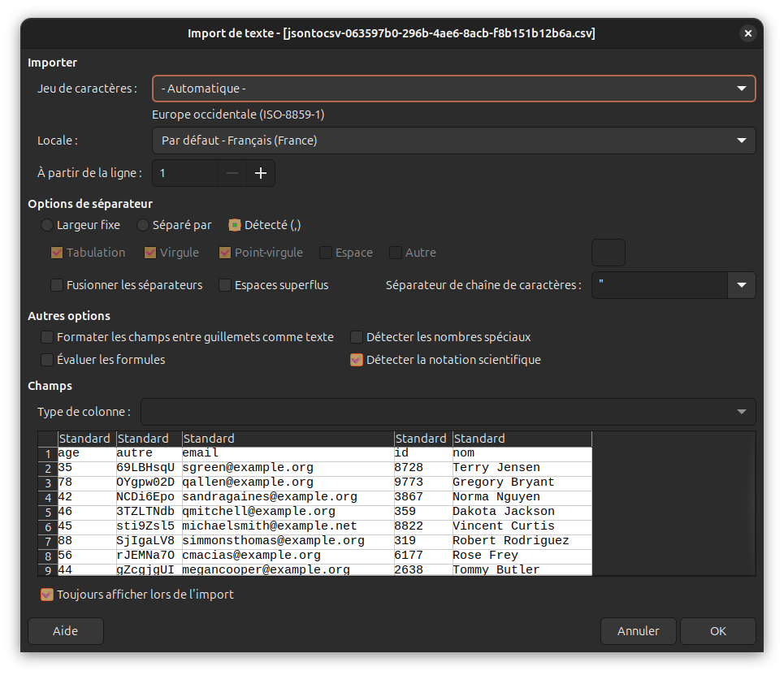This screenshot has height=675, width=784.
Task: Click the Autre custom separator text box
Action: 609,253
